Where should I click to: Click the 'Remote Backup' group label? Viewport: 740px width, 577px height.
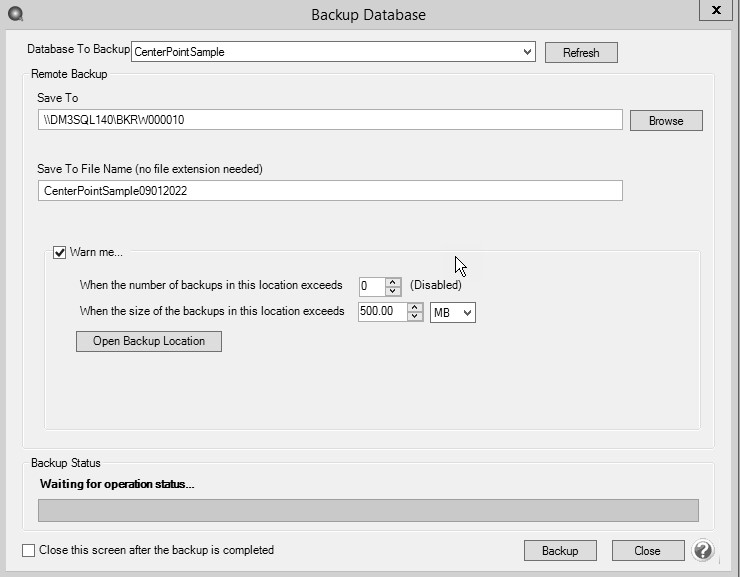(69, 74)
